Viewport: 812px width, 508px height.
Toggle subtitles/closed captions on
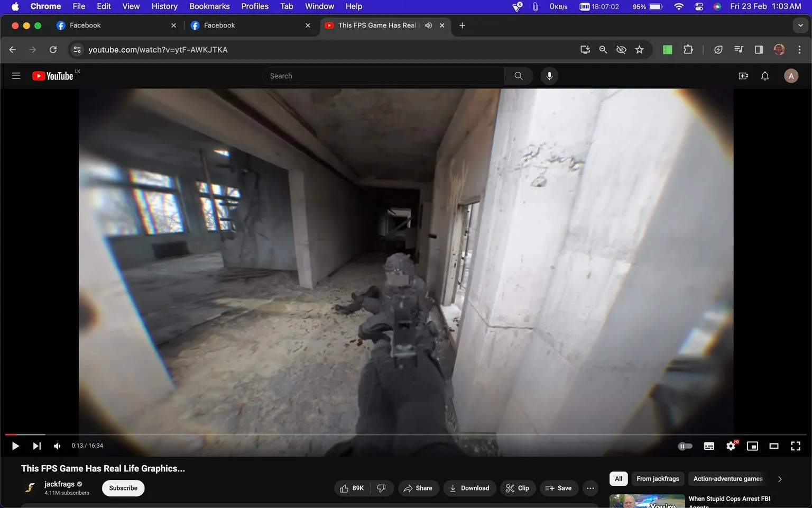[709, 446]
